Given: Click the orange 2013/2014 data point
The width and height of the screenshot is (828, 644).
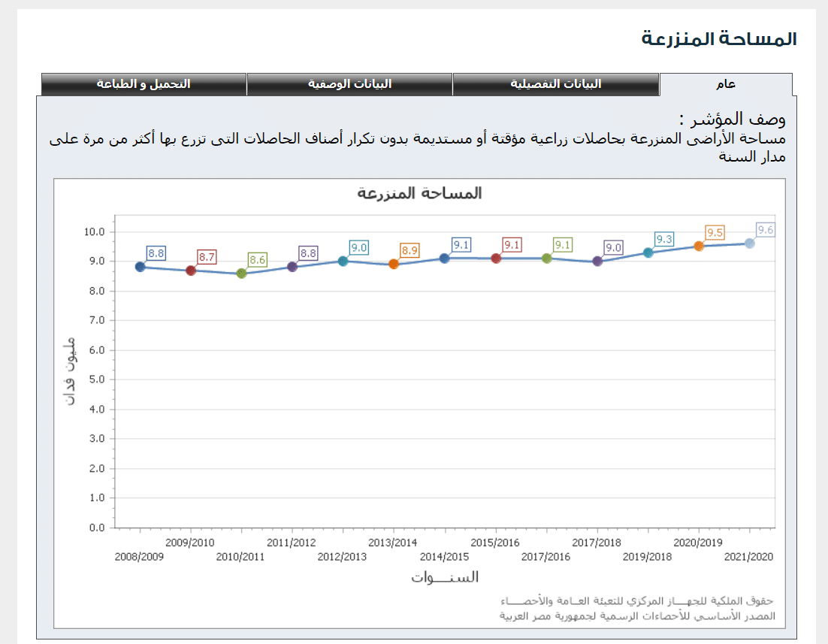Looking at the screenshot, I should pyautogui.click(x=394, y=264).
